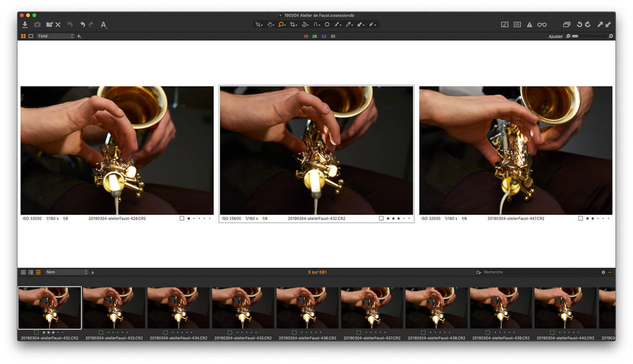Viewport: 633px width, 364px height.
Task: Select the Pan hand tool
Action: click(x=270, y=24)
